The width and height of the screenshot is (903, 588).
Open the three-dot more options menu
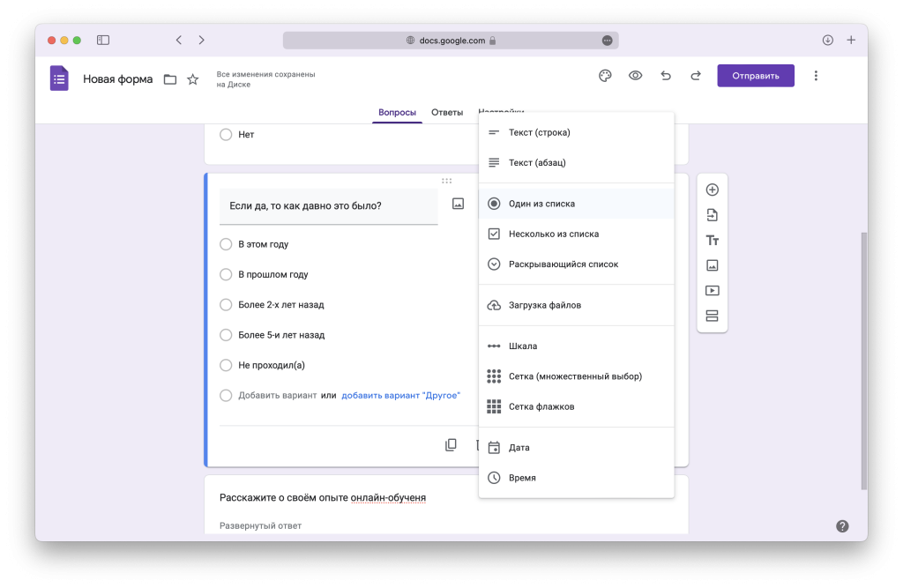pyautogui.click(x=816, y=76)
